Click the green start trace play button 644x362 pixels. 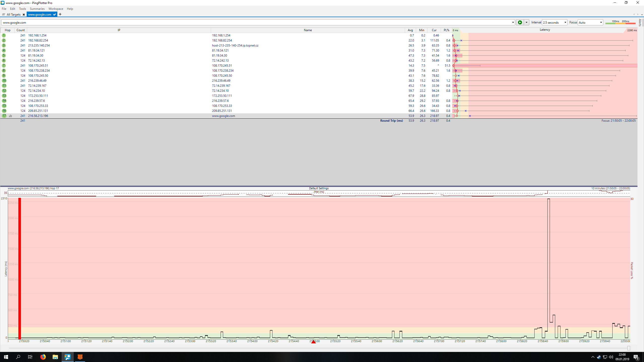(520, 22)
